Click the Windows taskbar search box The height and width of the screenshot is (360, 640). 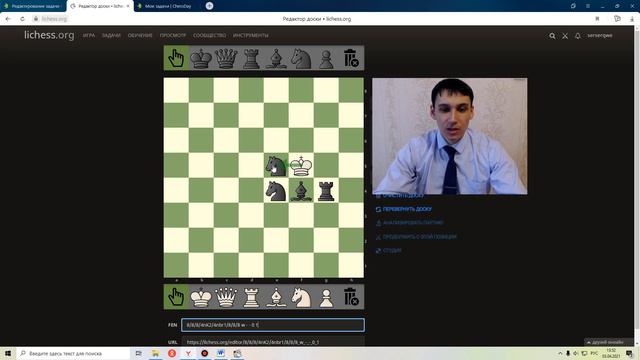coord(73,353)
